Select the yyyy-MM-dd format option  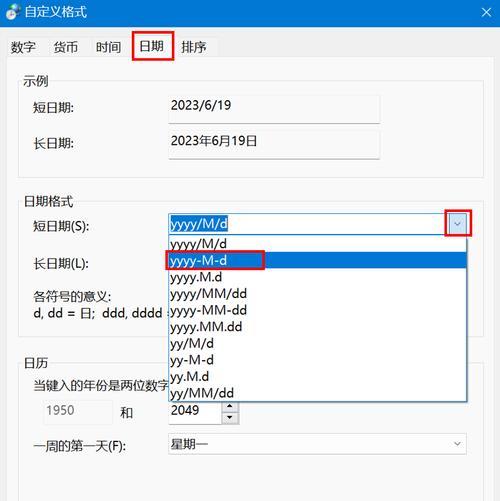[x=317, y=310]
